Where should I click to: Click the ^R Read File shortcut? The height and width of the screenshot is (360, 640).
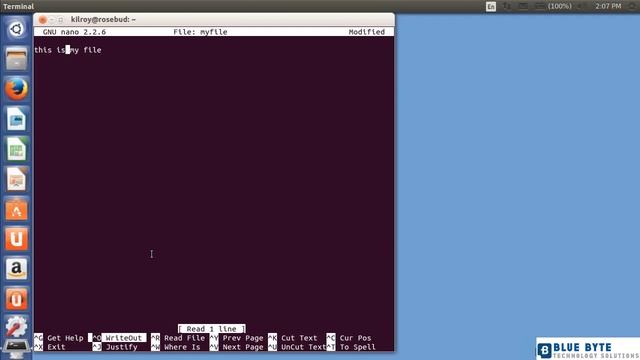click(x=178, y=338)
